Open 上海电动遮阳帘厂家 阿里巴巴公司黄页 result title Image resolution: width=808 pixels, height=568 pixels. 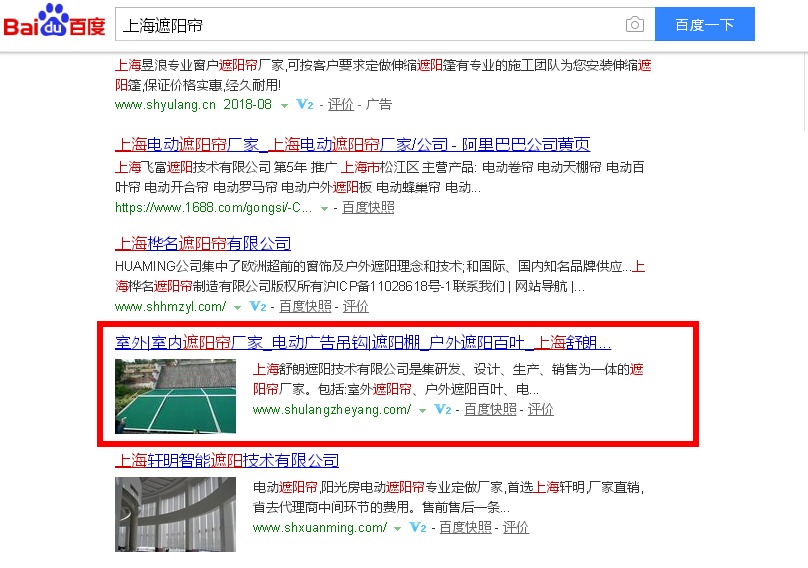coord(352,144)
